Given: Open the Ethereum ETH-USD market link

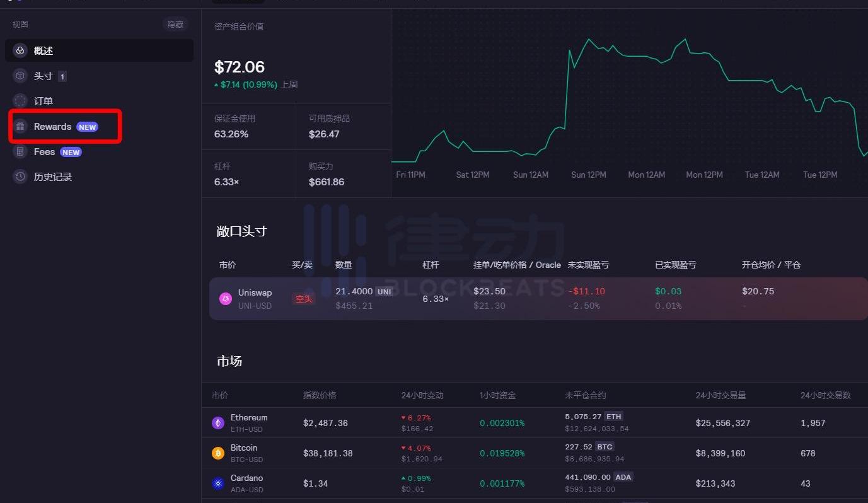Looking at the screenshot, I should coord(248,423).
